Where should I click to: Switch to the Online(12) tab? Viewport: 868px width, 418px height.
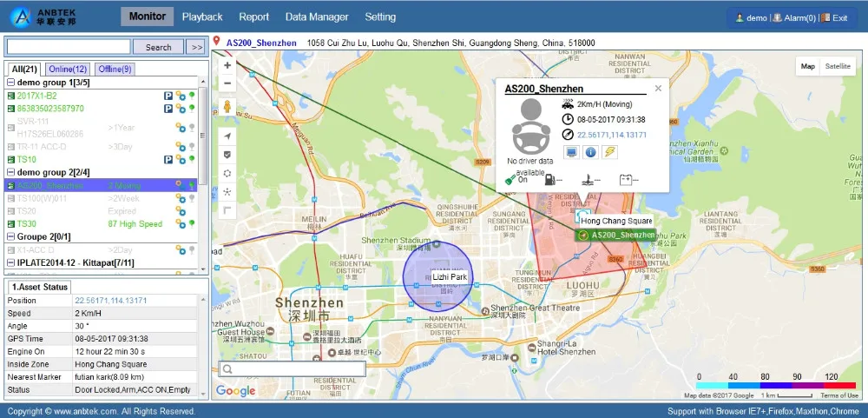tap(68, 70)
